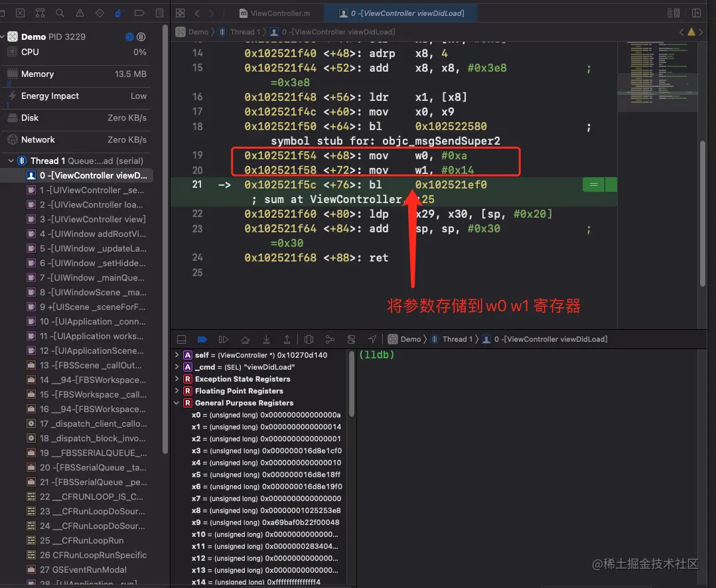716x588 pixels.
Task: Expand the _cmd variable row
Action: click(x=177, y=366)
